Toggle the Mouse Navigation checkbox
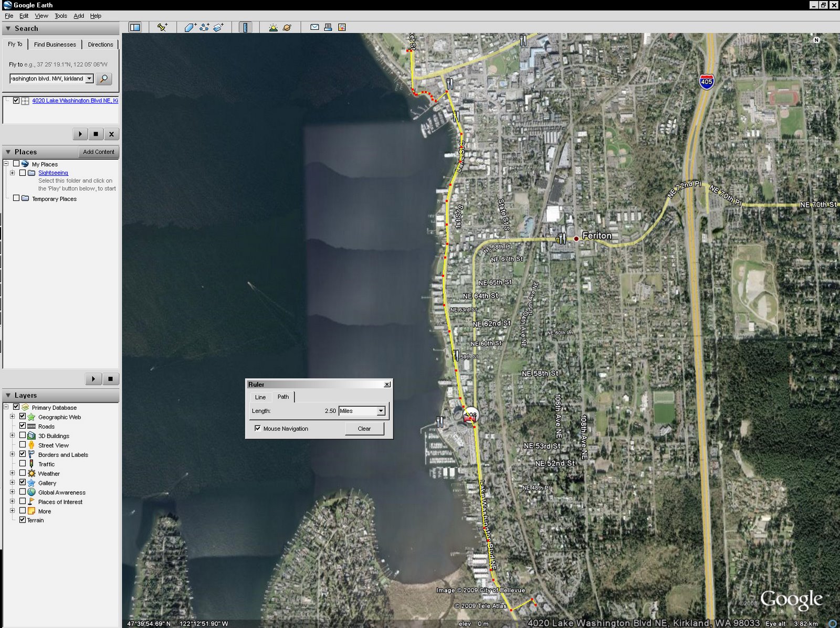Image resolution: width=840 pixels, height=628 pixels. pos(258,428)
